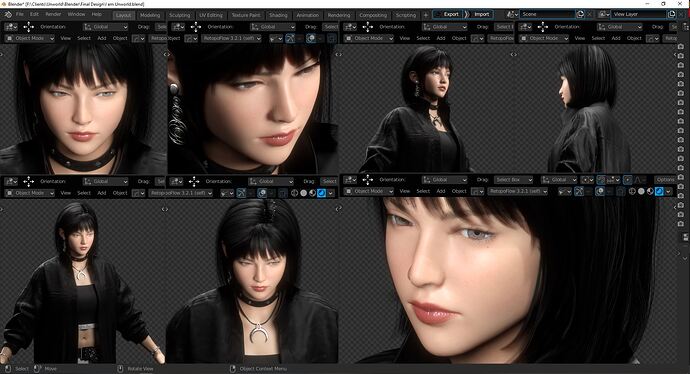This screenshot has width=690, height=374.
Task: Toggle overlays in bottom-right viewport header
Action: (x=600, y=191)
